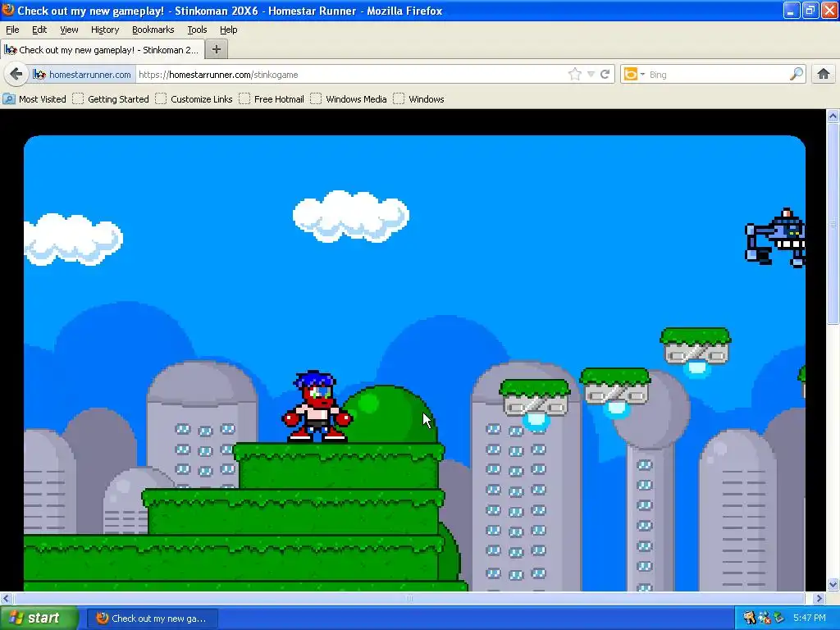
Task: Open the Windows Start menu
Action: pyautogui.click(x=39, y=618)
